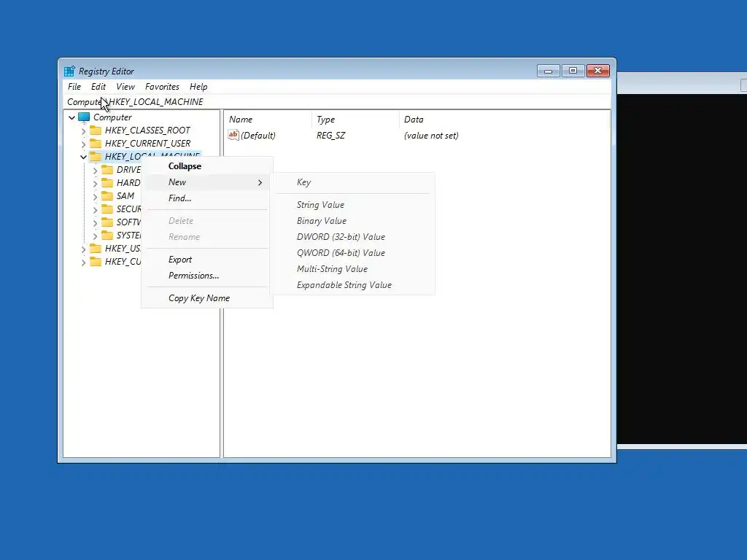Create a new DWORD (32-bit) Value
This screenshot has height=560, width=747.
tap(352, 237)
